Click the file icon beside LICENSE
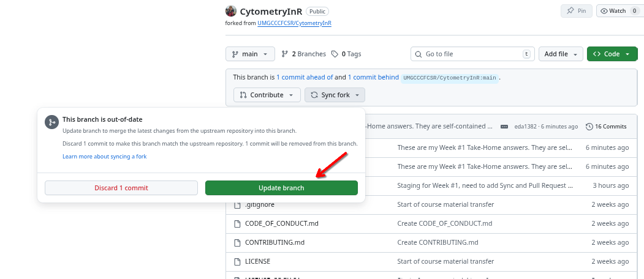Image resolution: width=644 pixels, height=279 pixels. [x=238, y=261]
